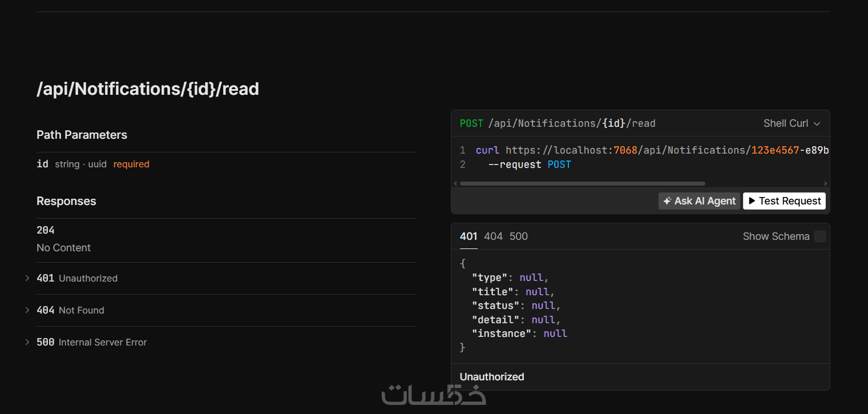Click the "status": null line

click(x=516, y=306)
